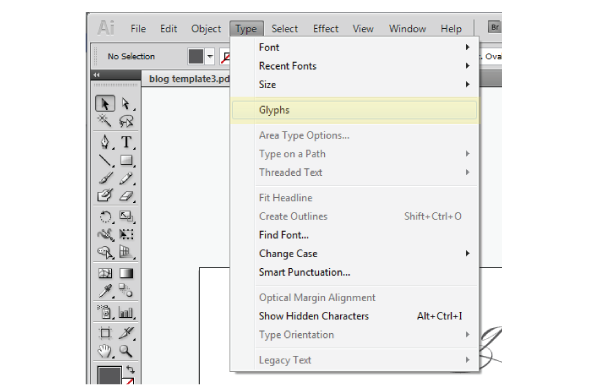
Task: Select the Artboard tool
Action: [x=105, y=333]
